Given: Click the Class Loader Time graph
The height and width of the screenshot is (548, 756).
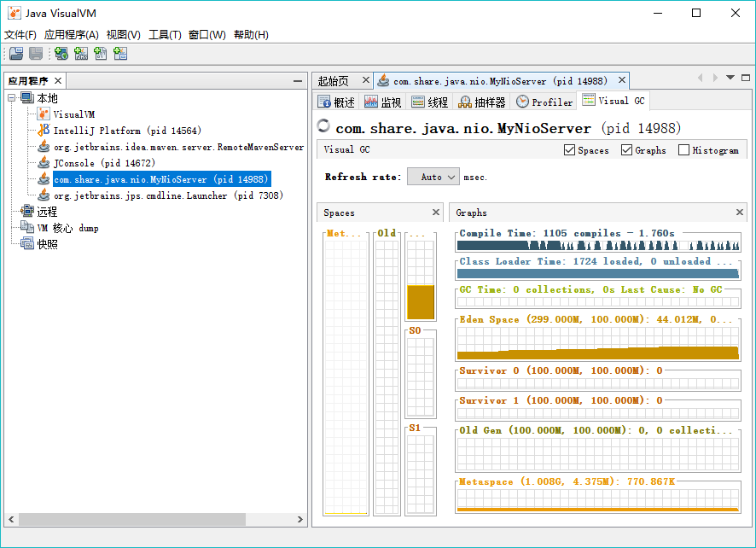Looking at the screenshot, I should [598, 274].
